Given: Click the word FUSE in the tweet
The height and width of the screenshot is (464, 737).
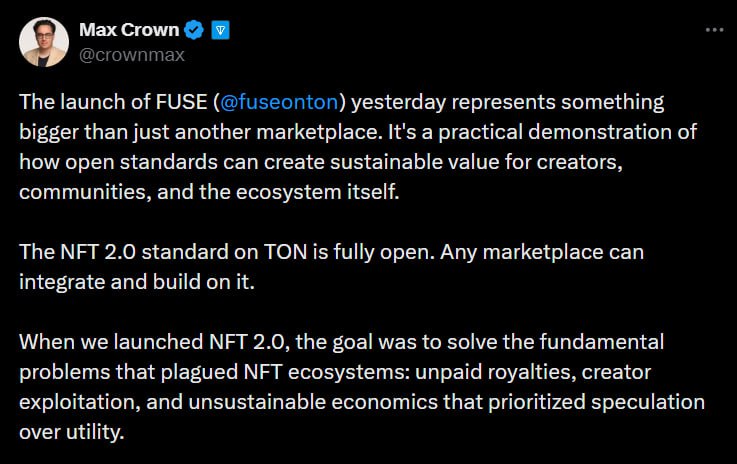Looking at the screenshot, I should pyautogui.click(x=181, y=102).
